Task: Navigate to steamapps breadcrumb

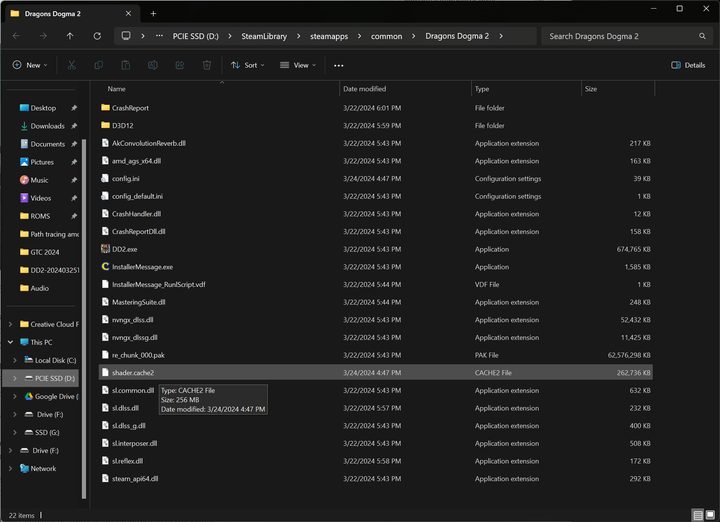Action: [x=329, y=36]
